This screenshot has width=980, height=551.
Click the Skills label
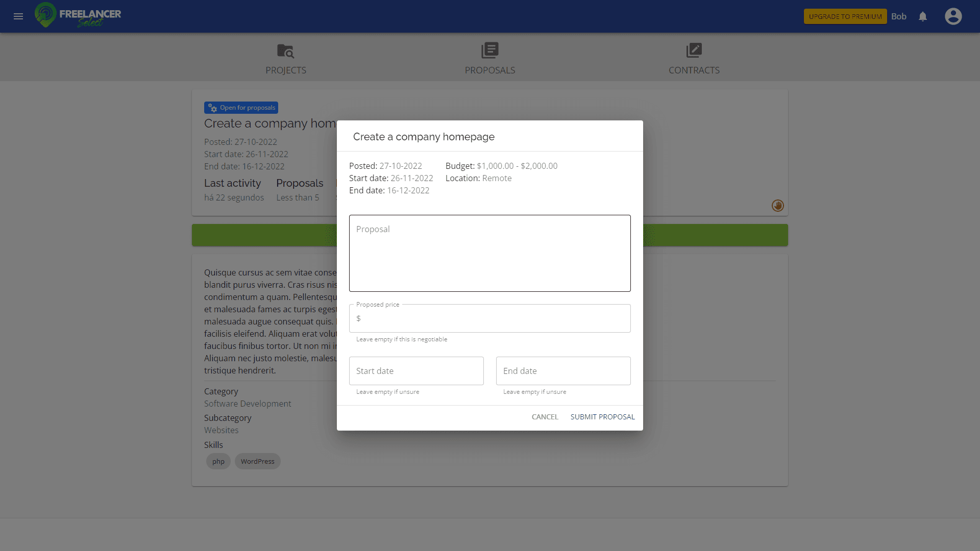click(213, 445)
